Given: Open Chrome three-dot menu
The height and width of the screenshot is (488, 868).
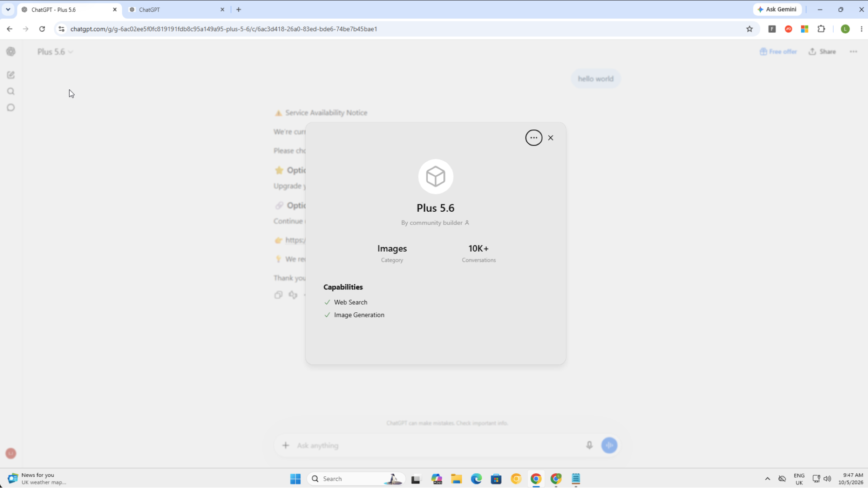Looking at the screenshot, I should click(861, 29).
